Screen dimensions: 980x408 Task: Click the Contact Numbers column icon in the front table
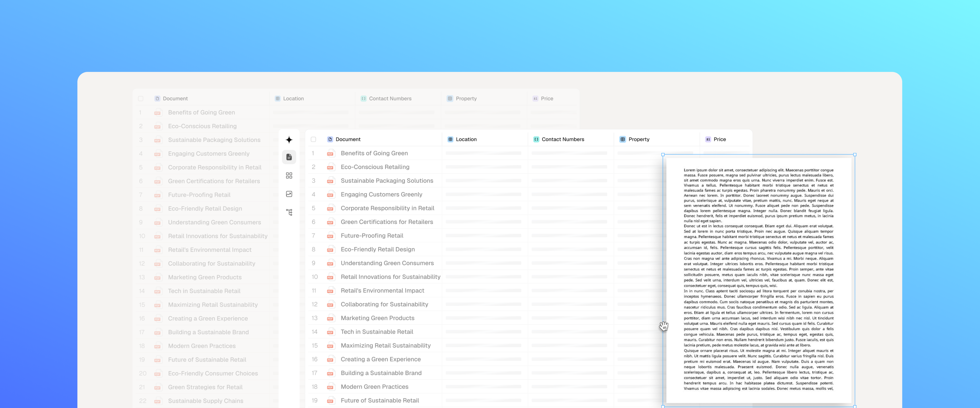[x=536, y=139]
